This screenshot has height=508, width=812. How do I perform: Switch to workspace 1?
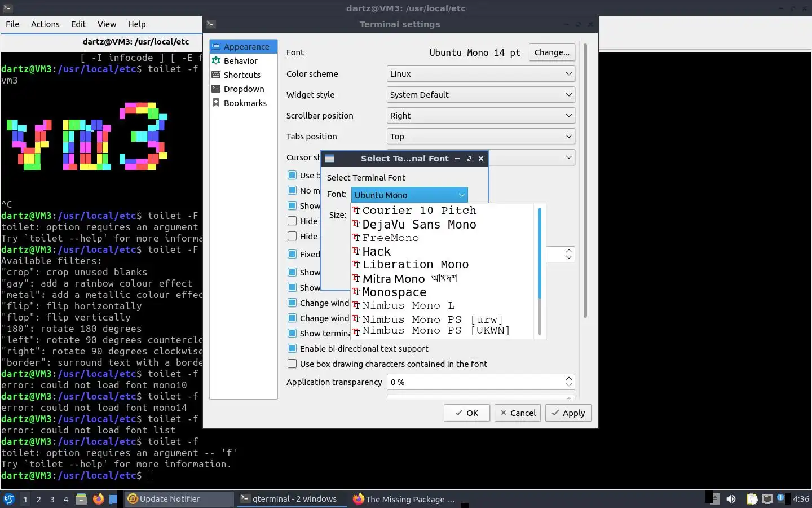click(x=25, y=499)
